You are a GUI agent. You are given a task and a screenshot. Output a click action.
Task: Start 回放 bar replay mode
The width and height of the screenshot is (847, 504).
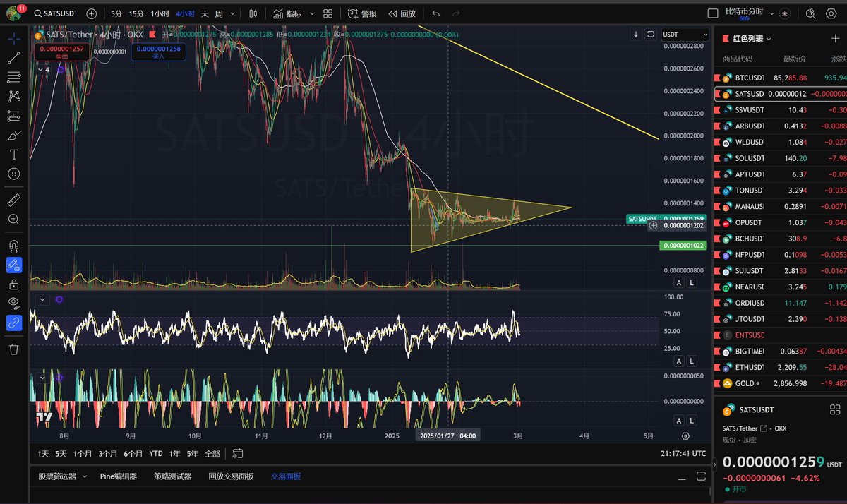(402, 13)
